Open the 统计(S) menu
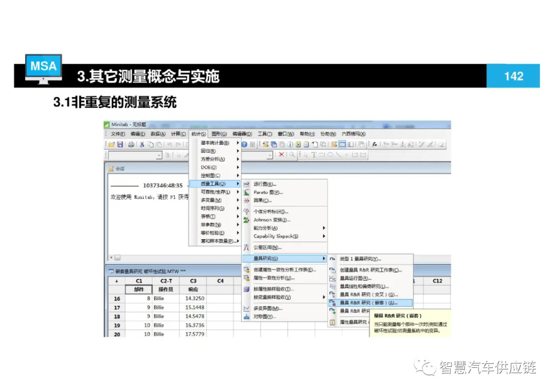 point(199,134)
